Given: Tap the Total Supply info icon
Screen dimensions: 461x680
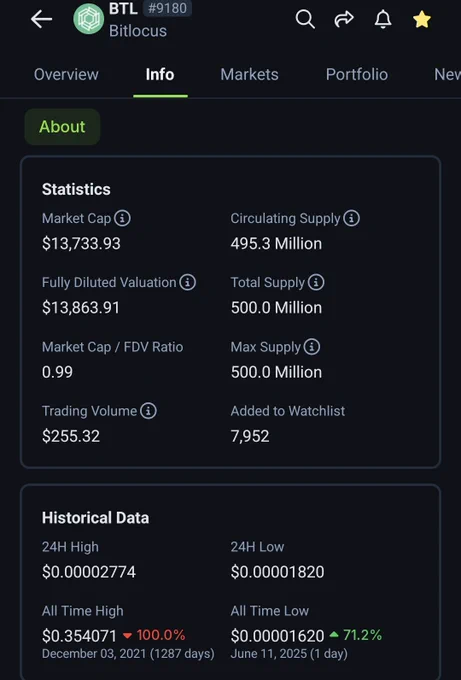Looking at the screenshot, I should [316, 282].
